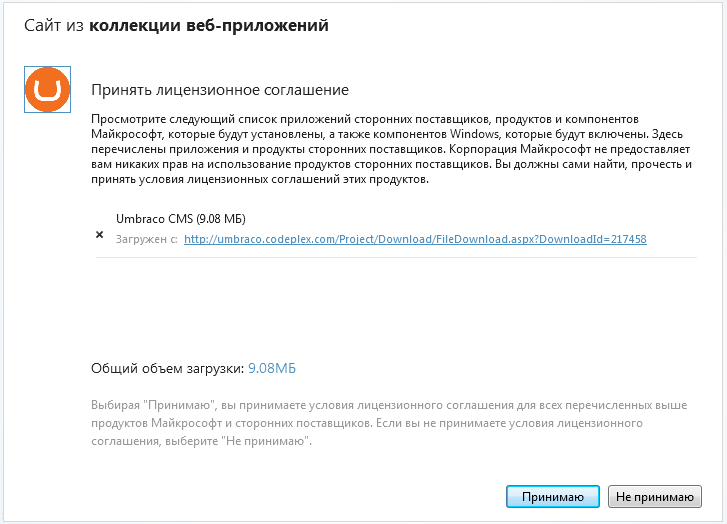
Task: Decline with the Не принимаю button
Action: (655, 497)
